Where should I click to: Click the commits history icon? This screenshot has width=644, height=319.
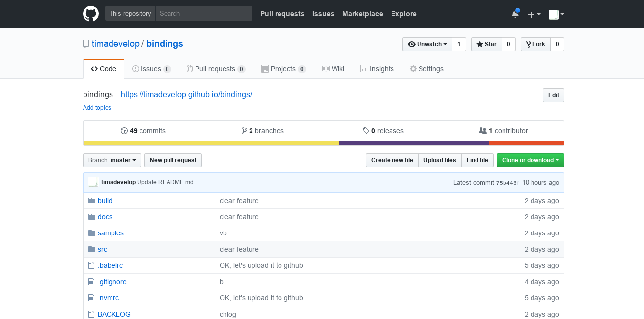click(x=124, y=131)
